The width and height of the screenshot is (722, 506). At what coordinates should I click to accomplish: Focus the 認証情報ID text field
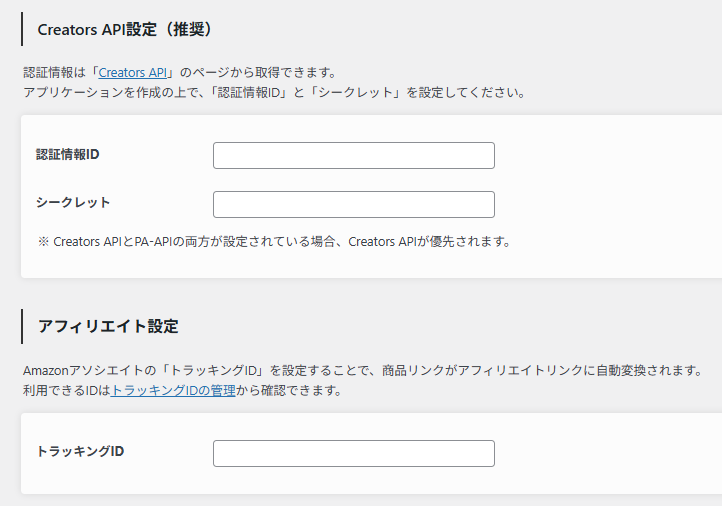[x=353, y=155]
